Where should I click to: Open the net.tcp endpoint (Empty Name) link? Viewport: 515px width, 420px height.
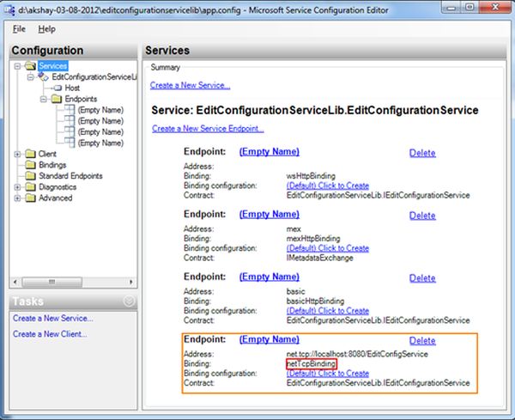pos(270,339)
